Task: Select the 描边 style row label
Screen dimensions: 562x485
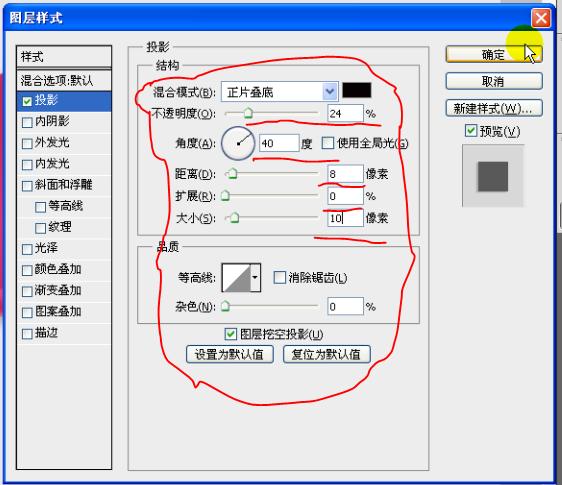Action: tap(46, 333)
